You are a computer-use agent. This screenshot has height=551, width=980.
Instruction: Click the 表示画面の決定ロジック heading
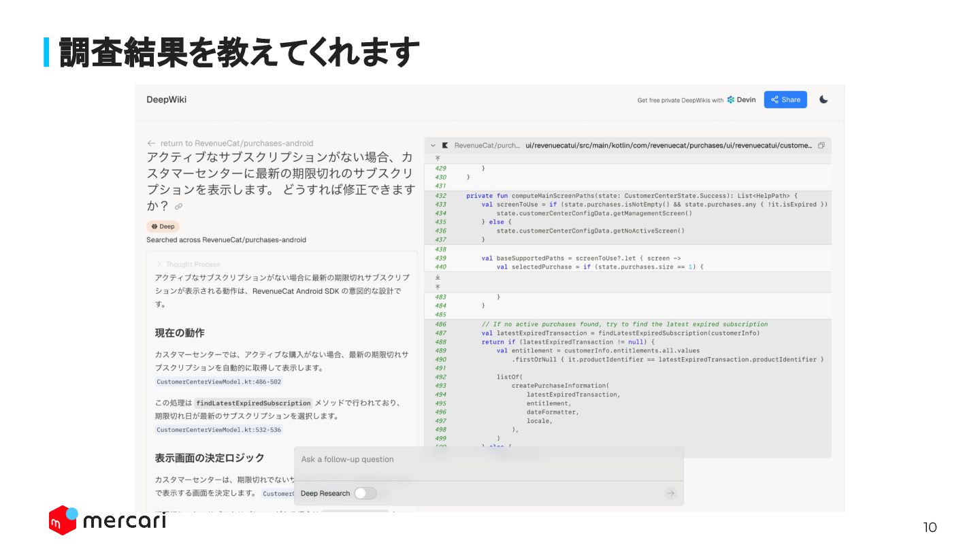click(x=210, y=458)
